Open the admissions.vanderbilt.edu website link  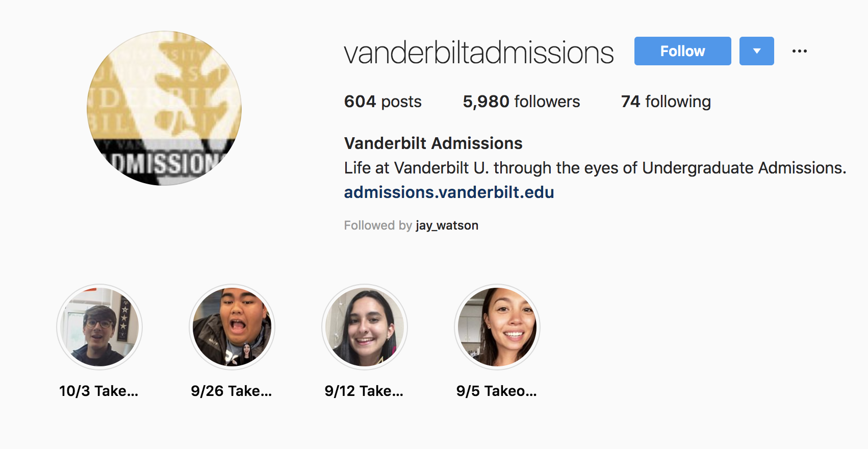point(449,192)
